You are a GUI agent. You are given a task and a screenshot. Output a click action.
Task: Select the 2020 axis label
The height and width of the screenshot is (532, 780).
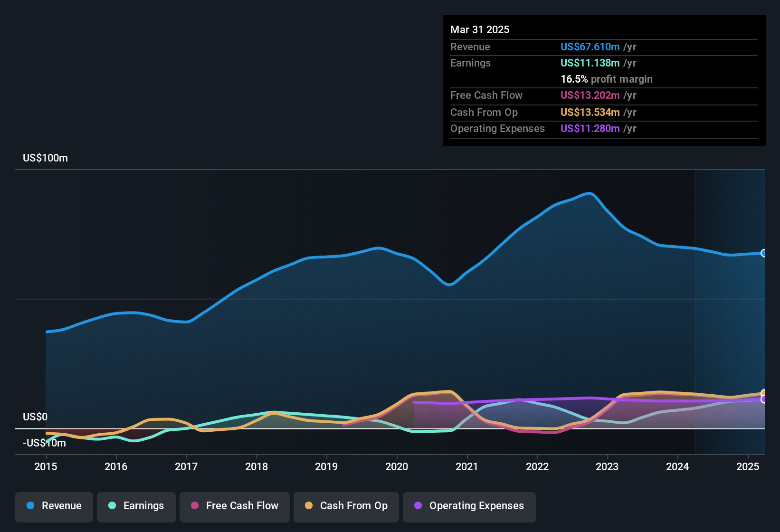(x=397, y=467)
